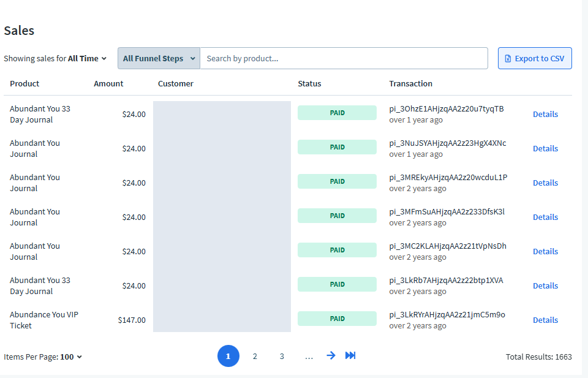Click the pagination ellipsis

(x=309, y=357)
